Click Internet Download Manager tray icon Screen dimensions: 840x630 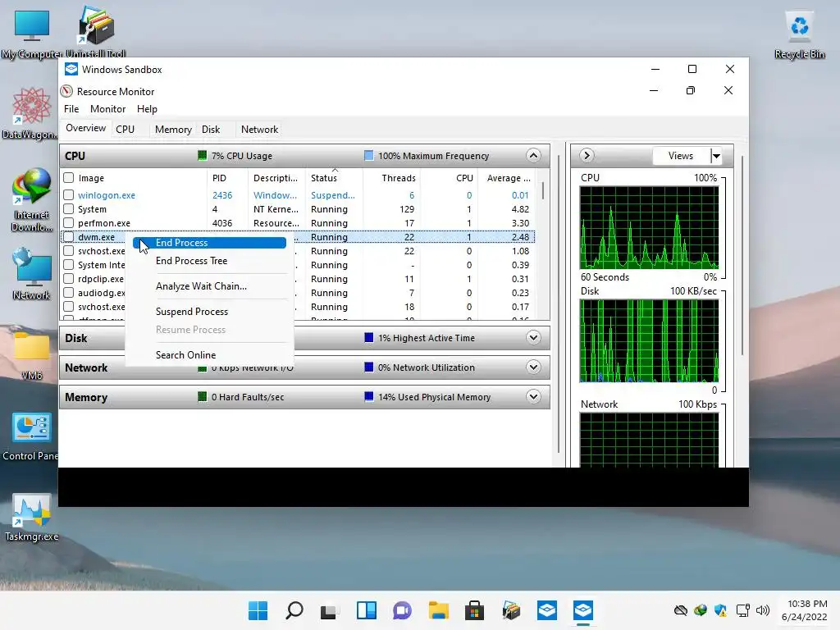(701, 610)
